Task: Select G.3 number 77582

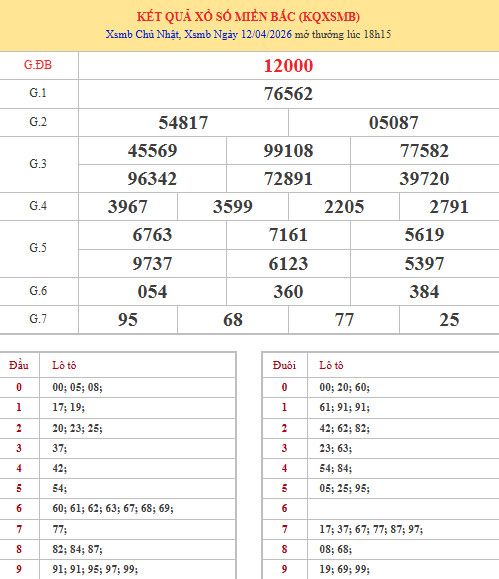Action: click(x=424, y=151)
